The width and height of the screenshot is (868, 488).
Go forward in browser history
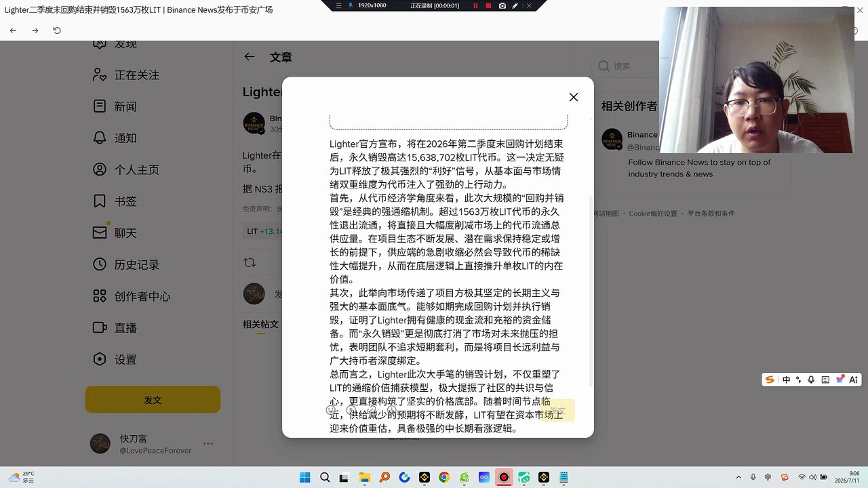pyautogui.click(x=35, y=30)
